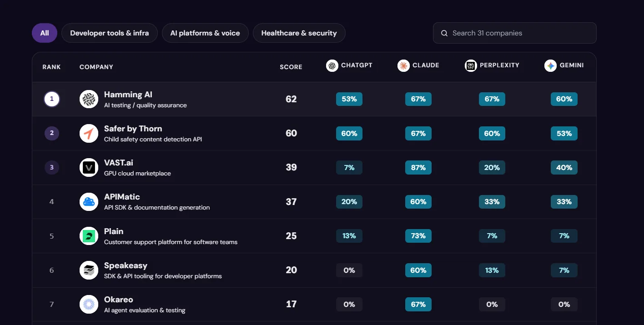644x325 pixels.
Task: Click Hamming AI's score 62
Action: coord(291,99)
